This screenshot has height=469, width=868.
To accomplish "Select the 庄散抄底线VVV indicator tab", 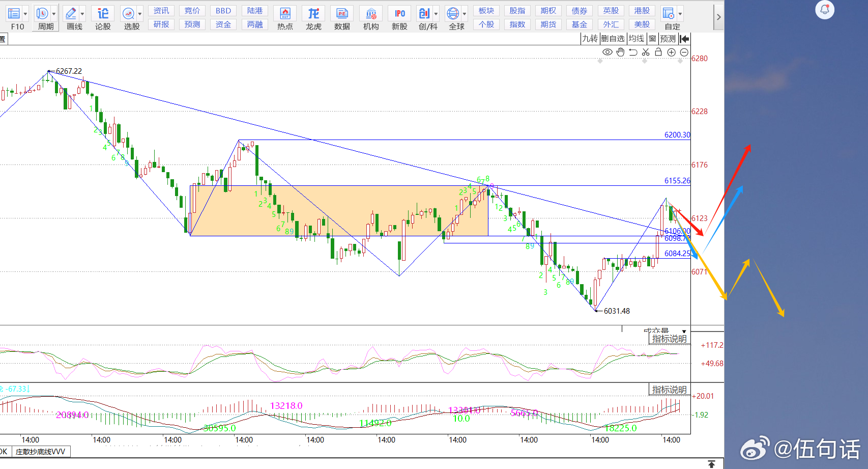I will [40, 452].
